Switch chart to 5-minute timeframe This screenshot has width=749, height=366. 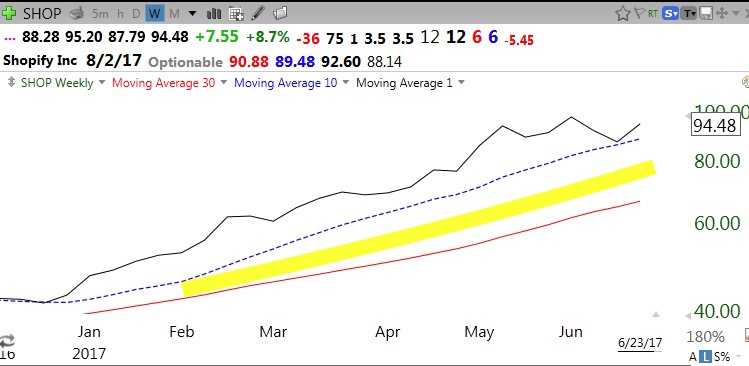(x=100, y=13)
